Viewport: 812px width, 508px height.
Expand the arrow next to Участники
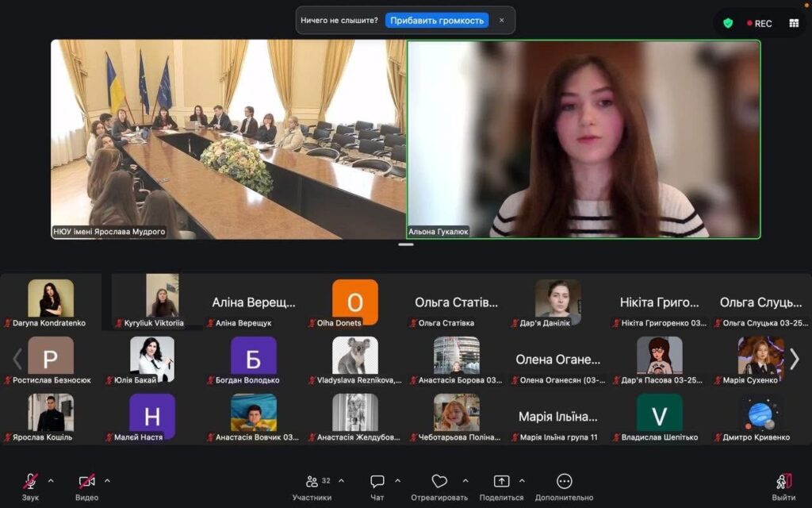(342, 480)
